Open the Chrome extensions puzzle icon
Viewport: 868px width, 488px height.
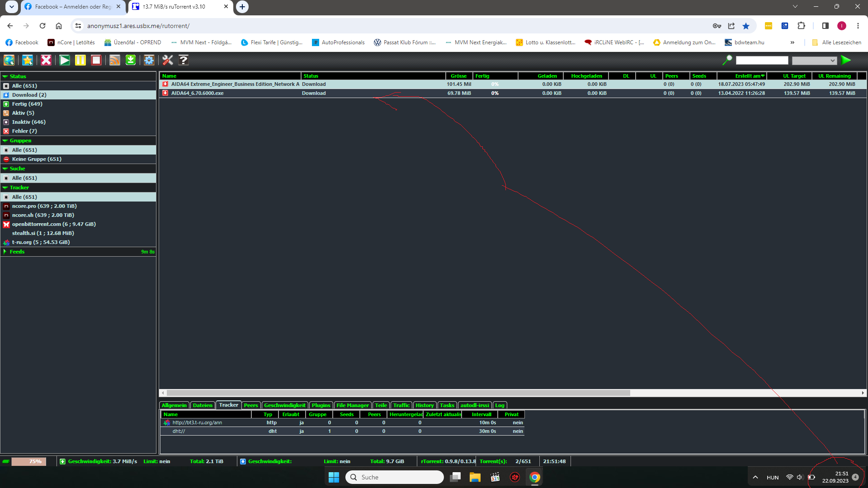coord(802,26)
